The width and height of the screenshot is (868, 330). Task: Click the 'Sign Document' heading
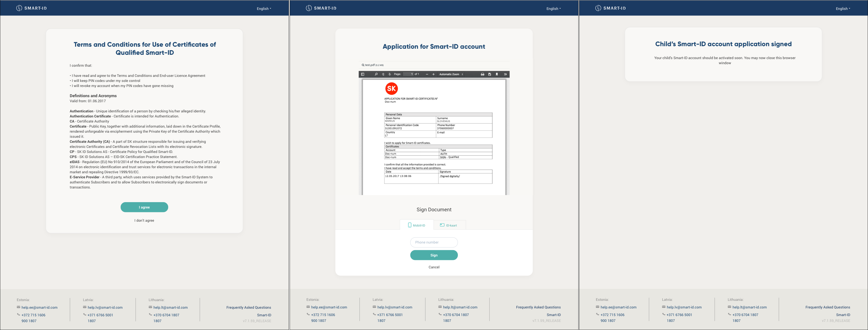coord(434,210)
